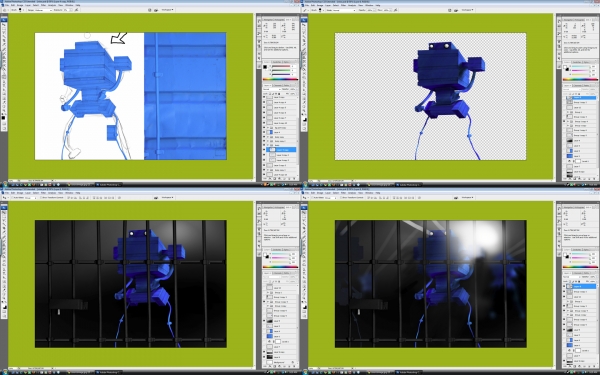Toggle Show Transform Controls in light flare window
Viewport: 600px width, 375px height.
pyautogui.click(x=341, y=197)
